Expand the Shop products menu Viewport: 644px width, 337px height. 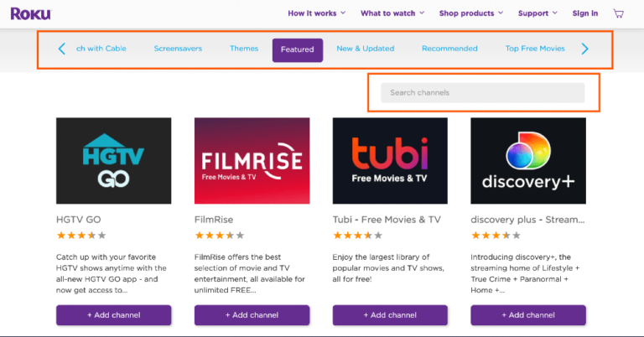tap(470, 13)
